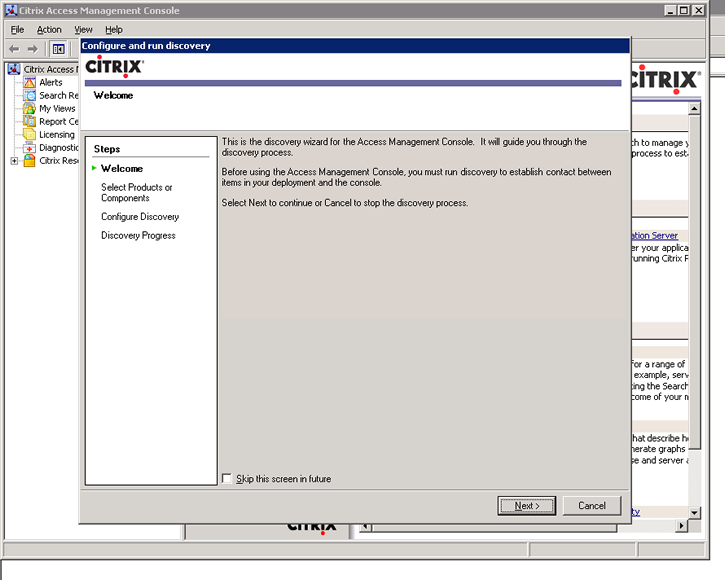The width and height of the screenshot is (725, 580).
Task: Click the horizontal scroll right arrow
Action: tap(681, 526)
